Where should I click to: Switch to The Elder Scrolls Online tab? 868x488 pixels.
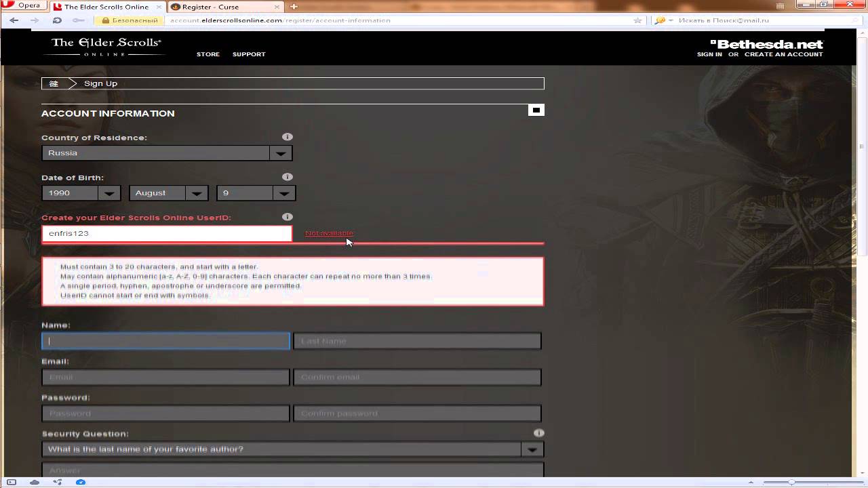tap(106, 7)
